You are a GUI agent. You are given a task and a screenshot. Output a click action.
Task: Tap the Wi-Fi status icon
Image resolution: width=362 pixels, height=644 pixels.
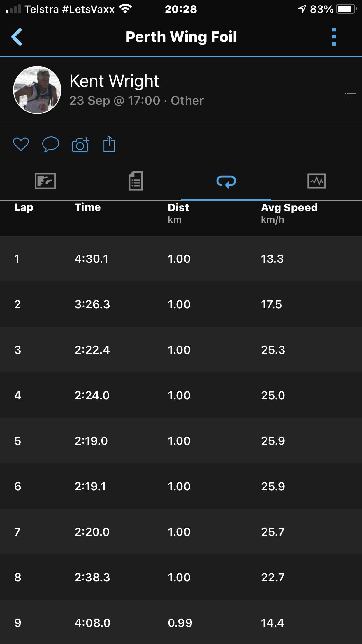pos(126,9)
